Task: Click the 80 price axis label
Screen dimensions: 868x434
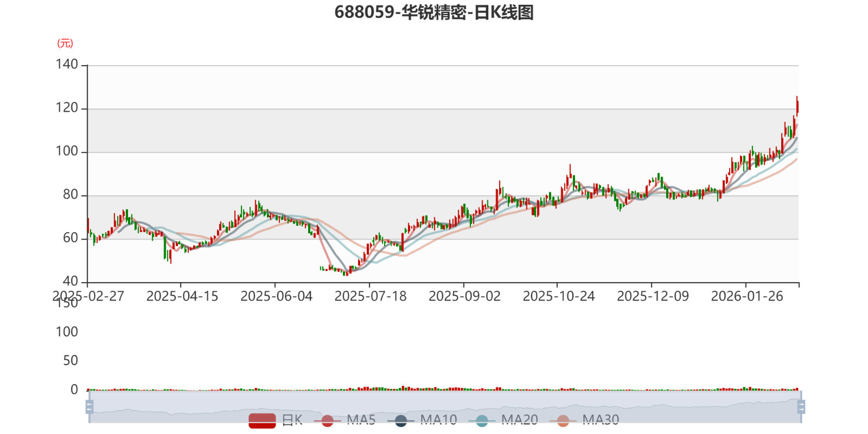Action: point(71,195)
